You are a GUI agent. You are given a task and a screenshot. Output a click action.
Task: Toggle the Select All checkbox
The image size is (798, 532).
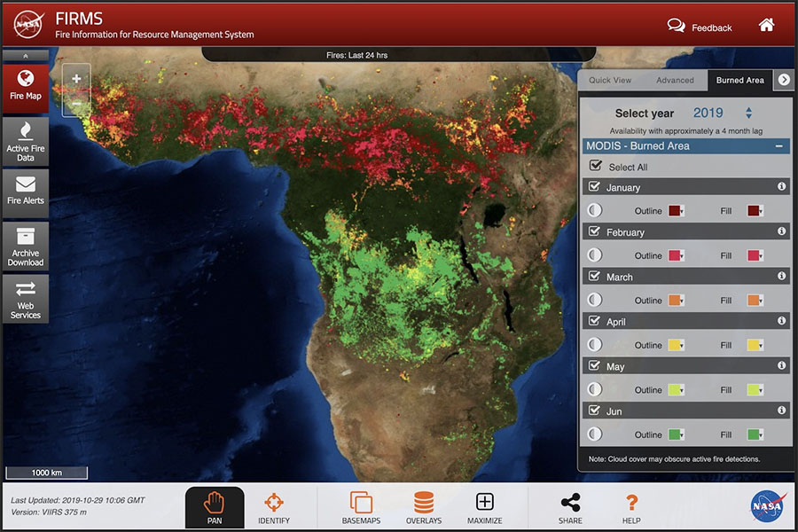595,166
